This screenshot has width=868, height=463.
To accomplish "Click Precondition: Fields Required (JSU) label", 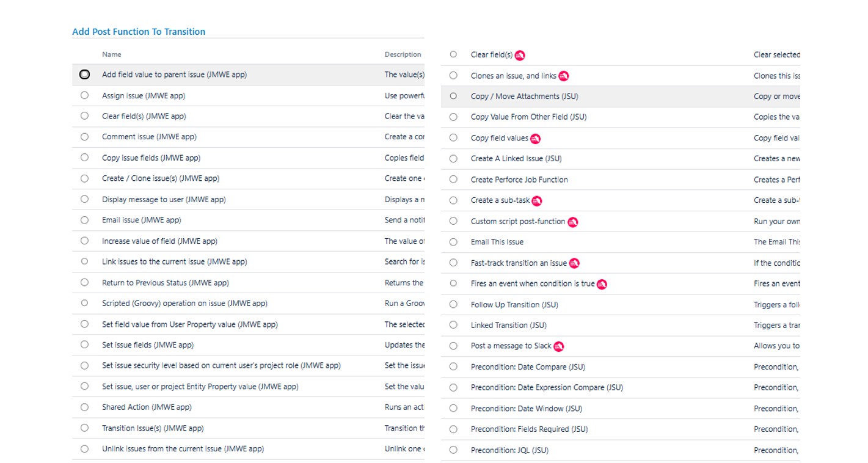I will point(529,429).
